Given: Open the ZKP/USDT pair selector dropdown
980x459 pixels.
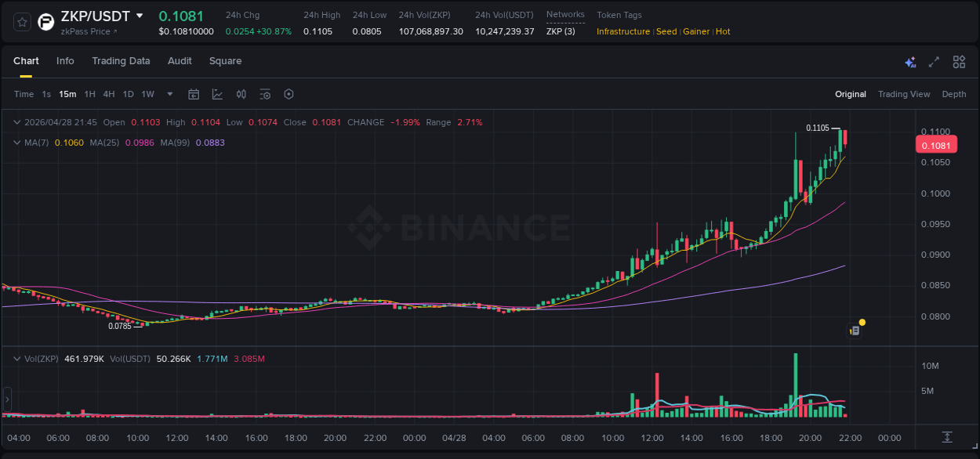Looking at the screenshot, I should [140, 16].
